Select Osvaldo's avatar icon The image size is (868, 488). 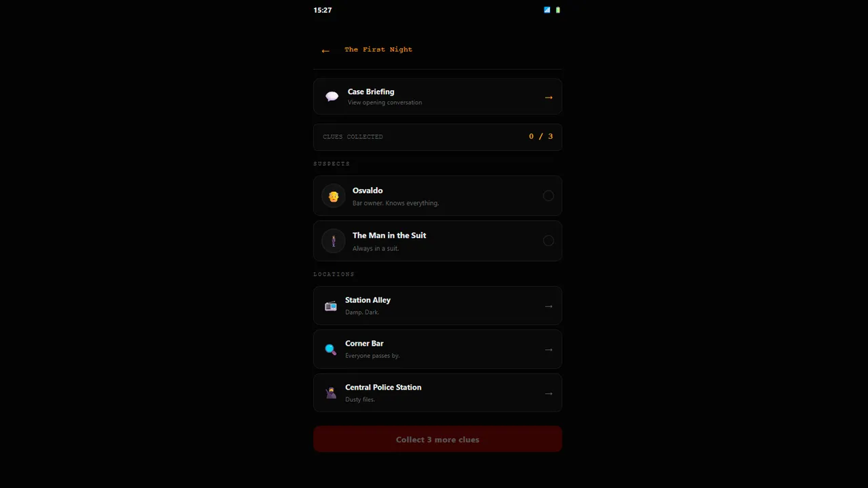[333, 196]
